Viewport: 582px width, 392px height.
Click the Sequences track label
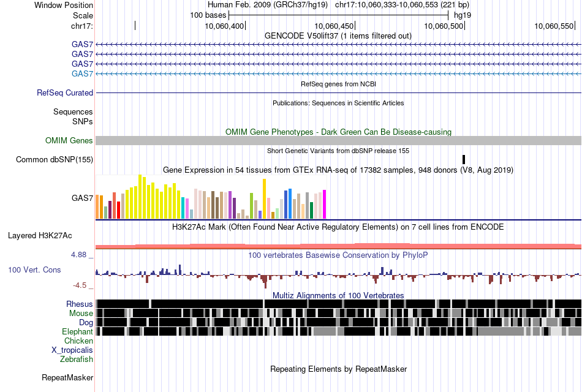pyautogui.click(x=73, y=111)
